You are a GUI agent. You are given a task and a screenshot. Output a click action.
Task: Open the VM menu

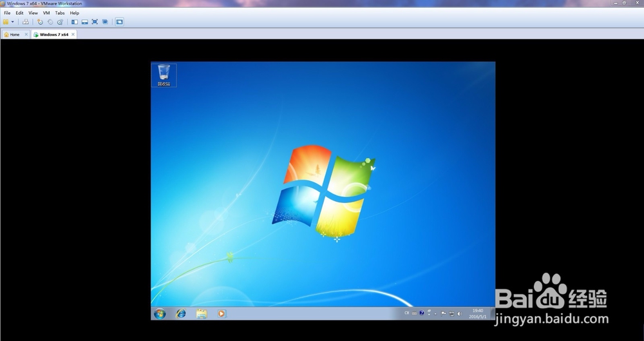[46, 13]
